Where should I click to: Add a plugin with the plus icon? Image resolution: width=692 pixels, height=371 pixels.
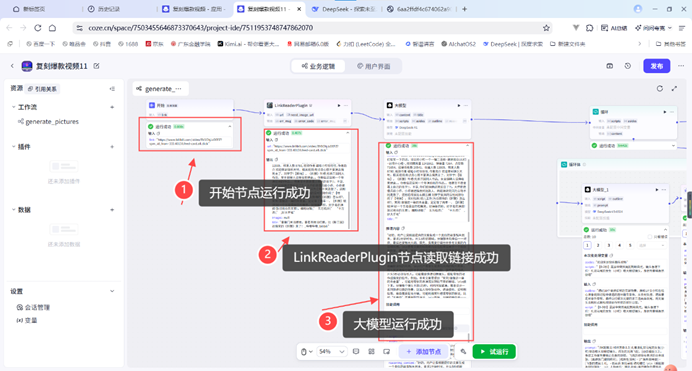[112, 146]
